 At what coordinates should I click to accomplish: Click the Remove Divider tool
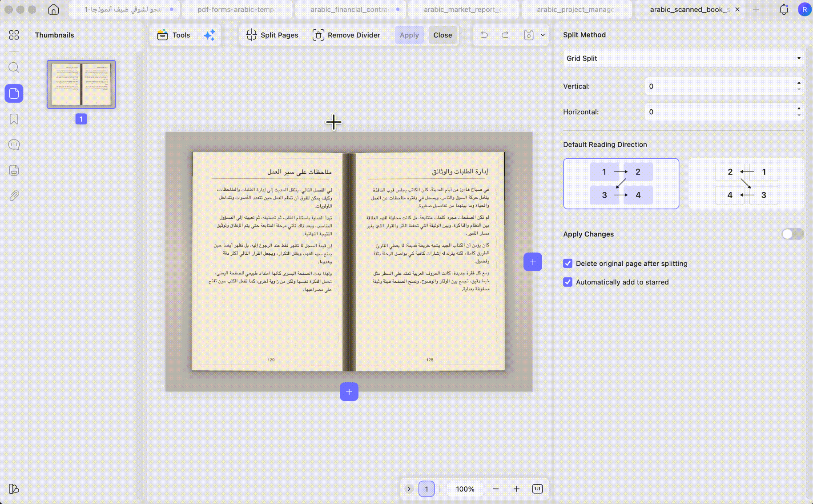click(x=346, y=35)
